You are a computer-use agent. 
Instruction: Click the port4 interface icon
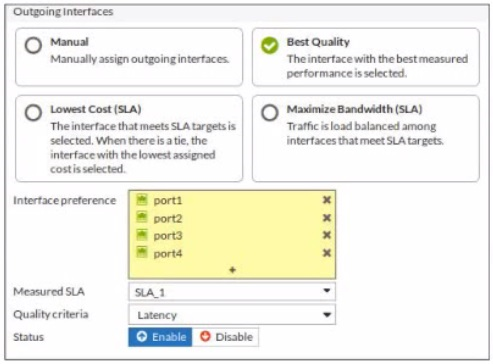(x=142, y=253)
